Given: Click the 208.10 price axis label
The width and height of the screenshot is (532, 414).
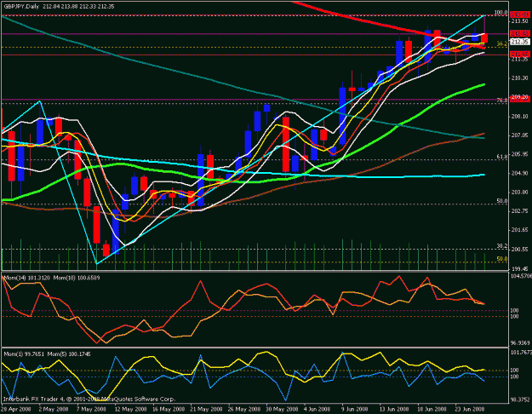Looking at the screenshot, I should click(520, 116).
